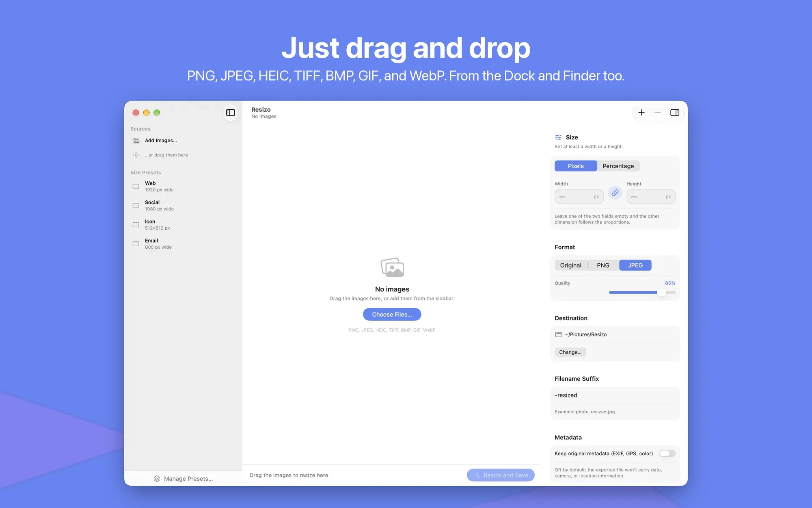Click the minus remove-image toolbar icon
The height and width of the screenshot is (508, 812).
coord(658,113)
